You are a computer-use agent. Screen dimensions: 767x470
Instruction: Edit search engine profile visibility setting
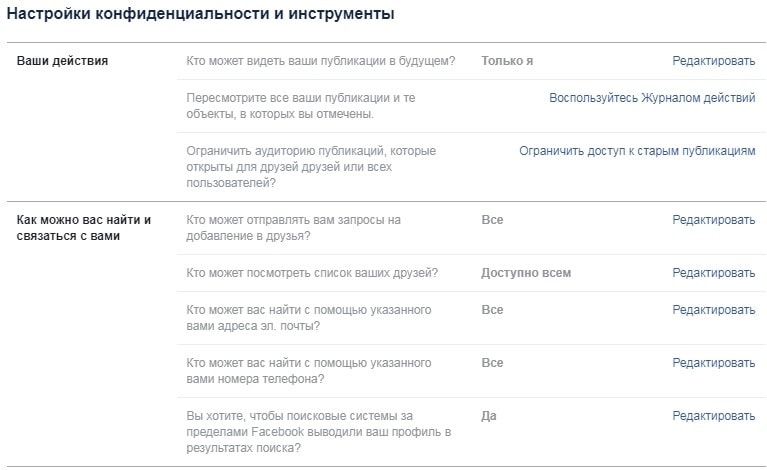tap(713, 415)
